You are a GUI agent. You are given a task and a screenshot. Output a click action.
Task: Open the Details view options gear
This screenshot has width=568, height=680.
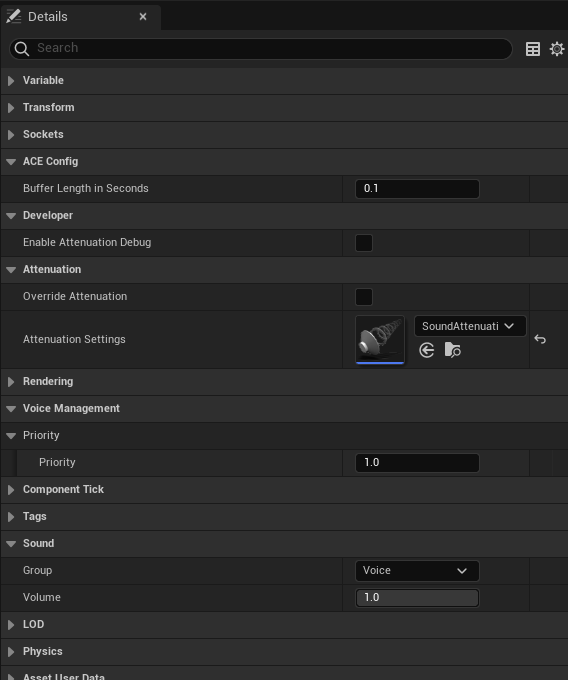(557, 49)
